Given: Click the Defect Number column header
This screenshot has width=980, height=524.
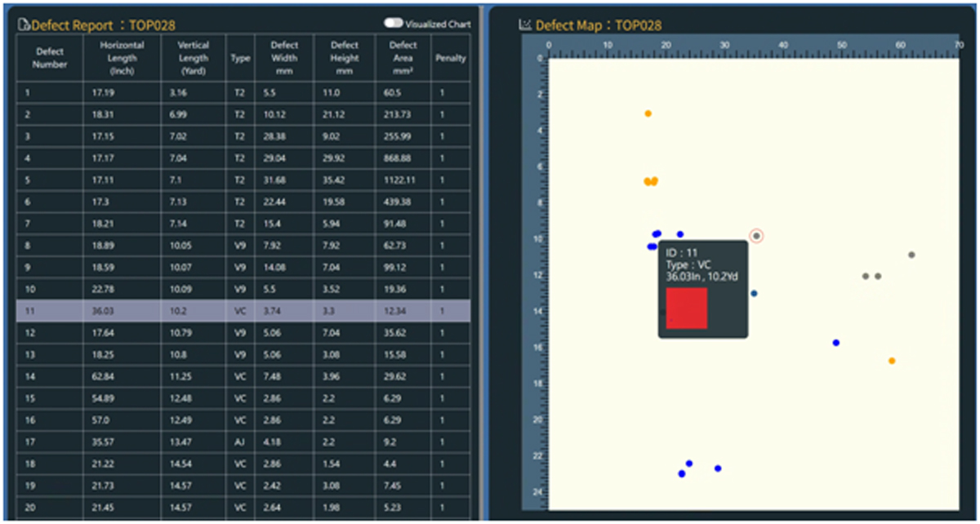Looking at the screenshot, I should coord(50,58).
